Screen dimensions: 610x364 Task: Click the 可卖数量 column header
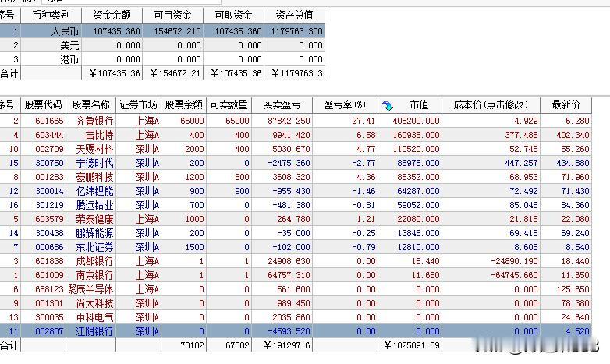coord(229,105)
